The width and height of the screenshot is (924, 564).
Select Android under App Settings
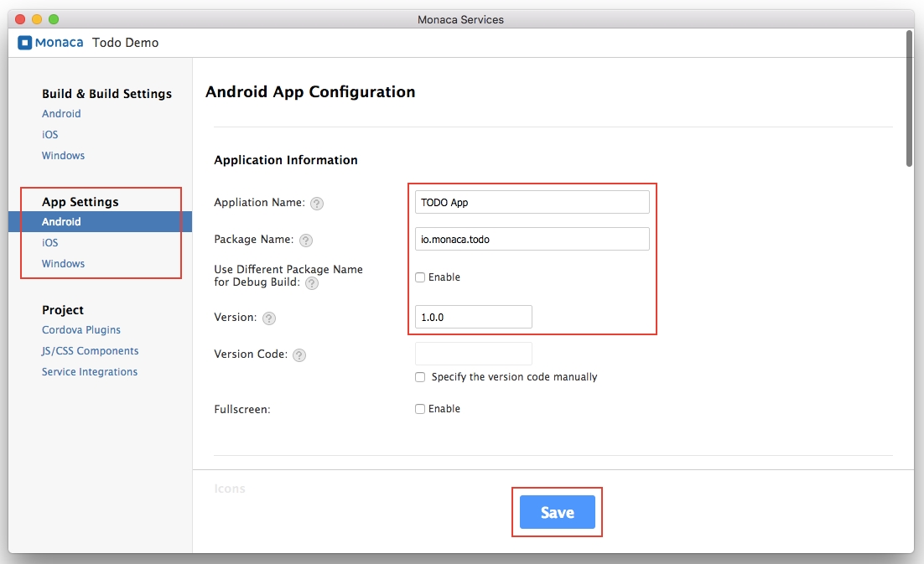pos(100,221)
